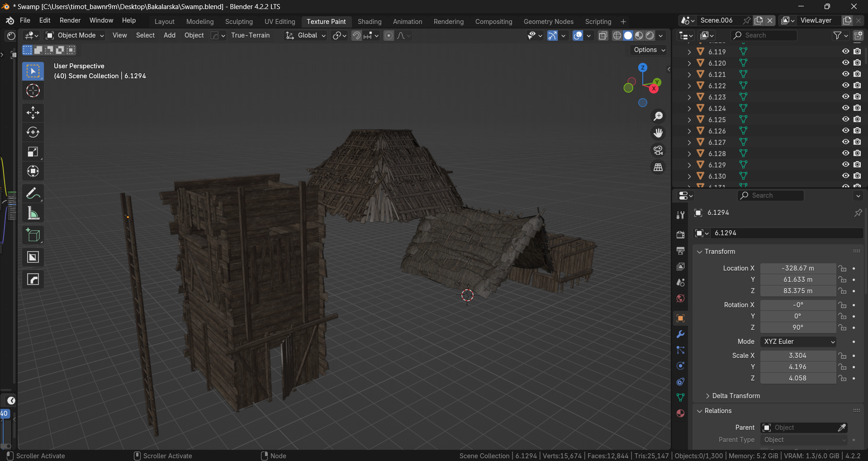Image resolution: width=868 pixels, height=461 pixels.
Task: Open the Scene properties tab
Action: [x=680, y=282]
